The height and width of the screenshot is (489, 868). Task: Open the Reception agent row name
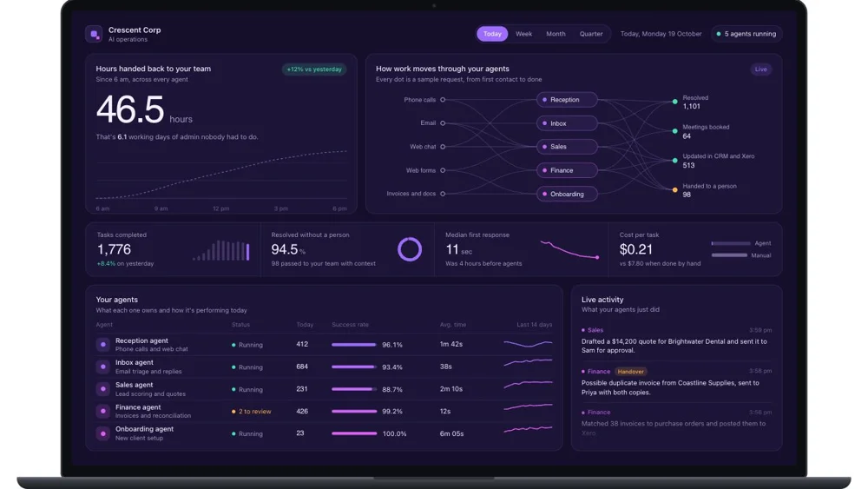(141, 340)
